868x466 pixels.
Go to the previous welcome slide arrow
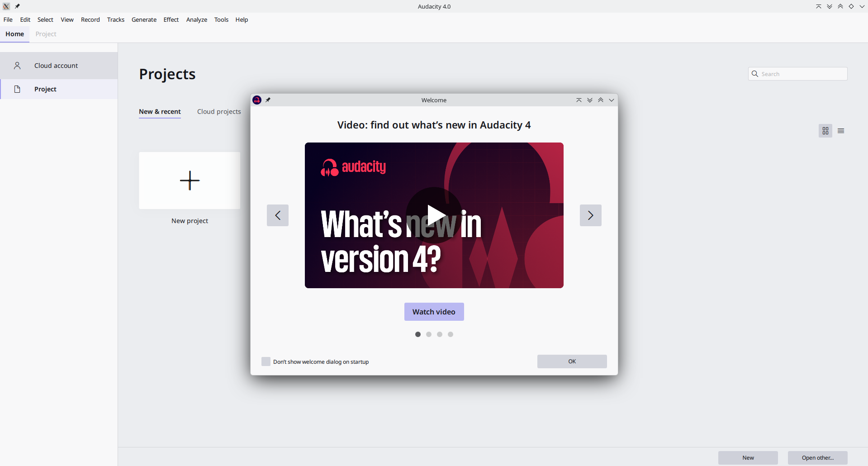click(x=278, y=215)
